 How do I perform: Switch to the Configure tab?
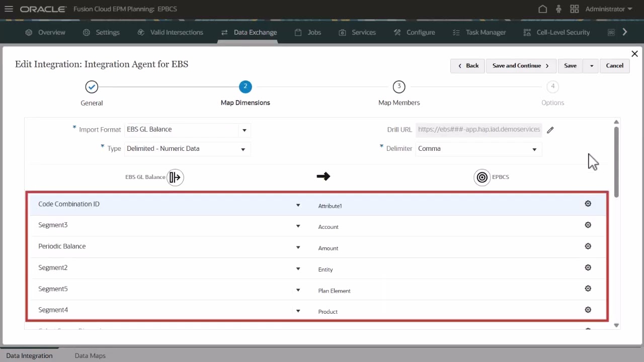pos(414,32)
